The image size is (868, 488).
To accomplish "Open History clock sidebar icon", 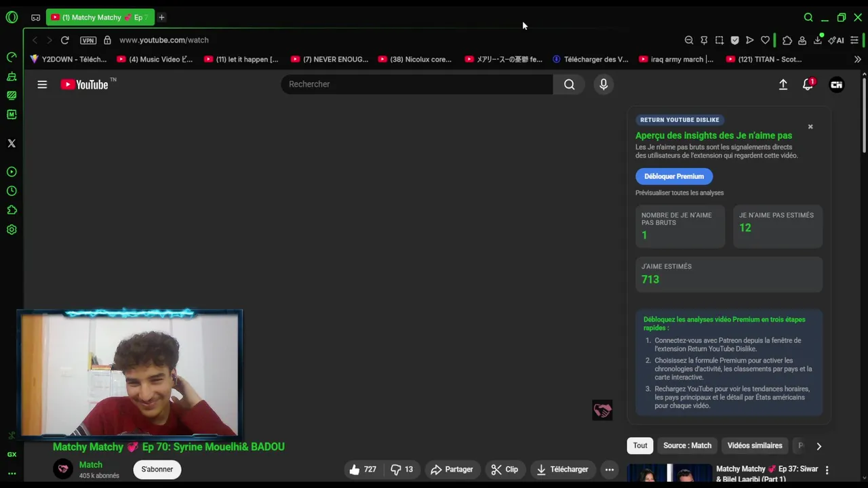I will (x=12, y=191).
